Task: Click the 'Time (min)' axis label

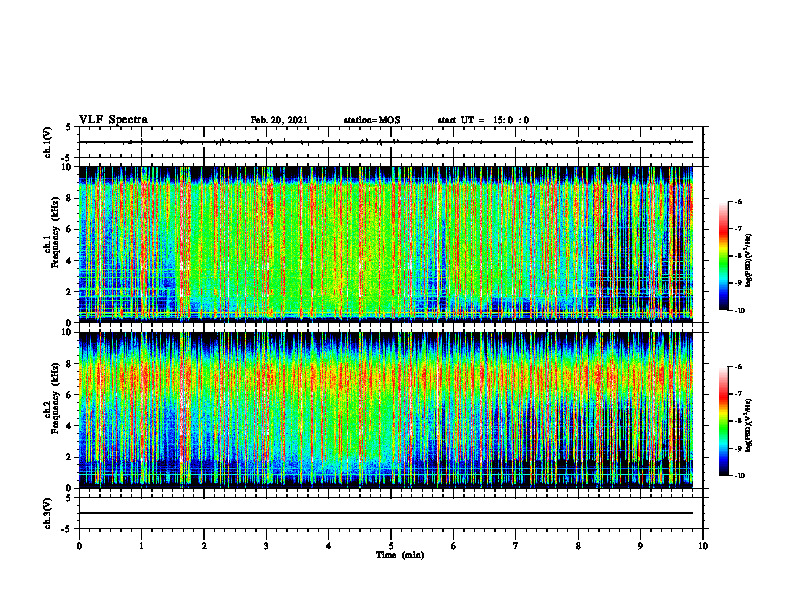Action: [400, 555]
